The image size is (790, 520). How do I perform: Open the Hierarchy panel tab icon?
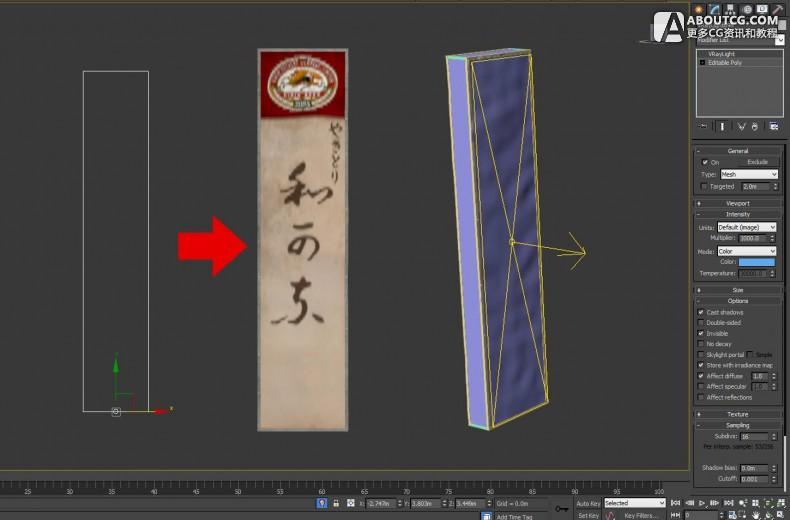point(730,9)
